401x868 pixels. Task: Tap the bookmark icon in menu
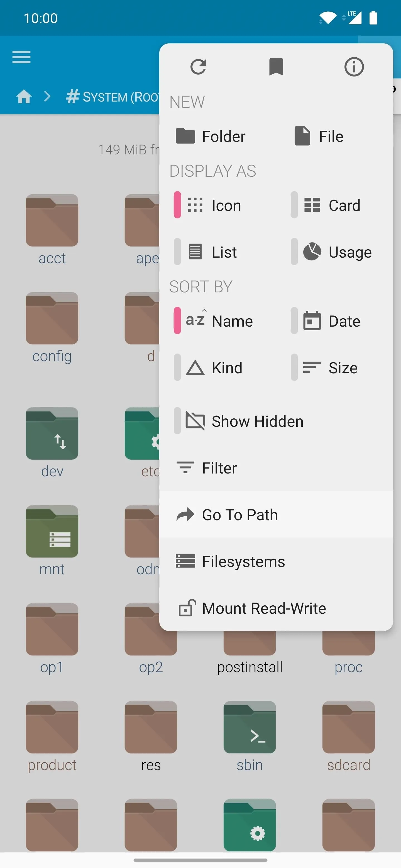pyautogui.click(x=276, y=67)
